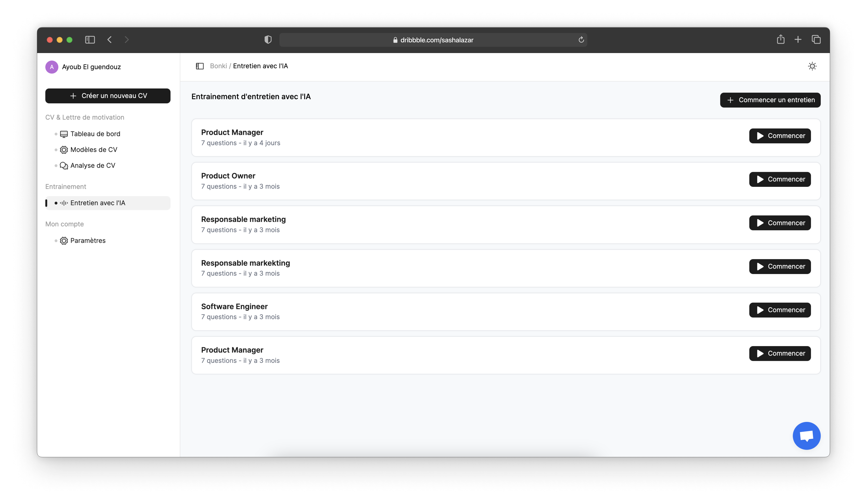Open Paramètres in sidebar
This screenshot has width=867, height=504.
(x=88, y=241)
